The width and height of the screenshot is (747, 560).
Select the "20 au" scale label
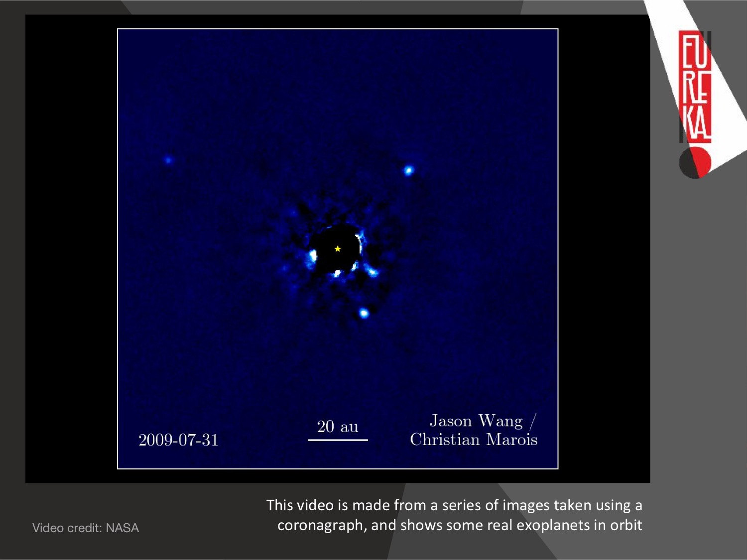(x=338, y=427)
